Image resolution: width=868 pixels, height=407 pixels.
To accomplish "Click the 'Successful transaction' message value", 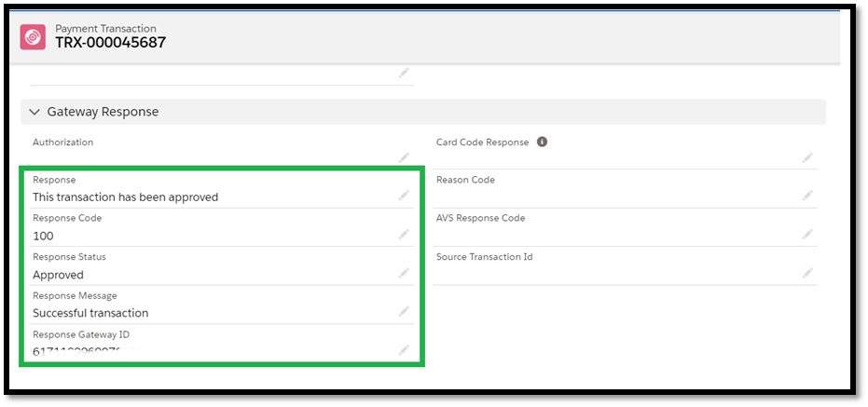I will [x=90, y=313].
